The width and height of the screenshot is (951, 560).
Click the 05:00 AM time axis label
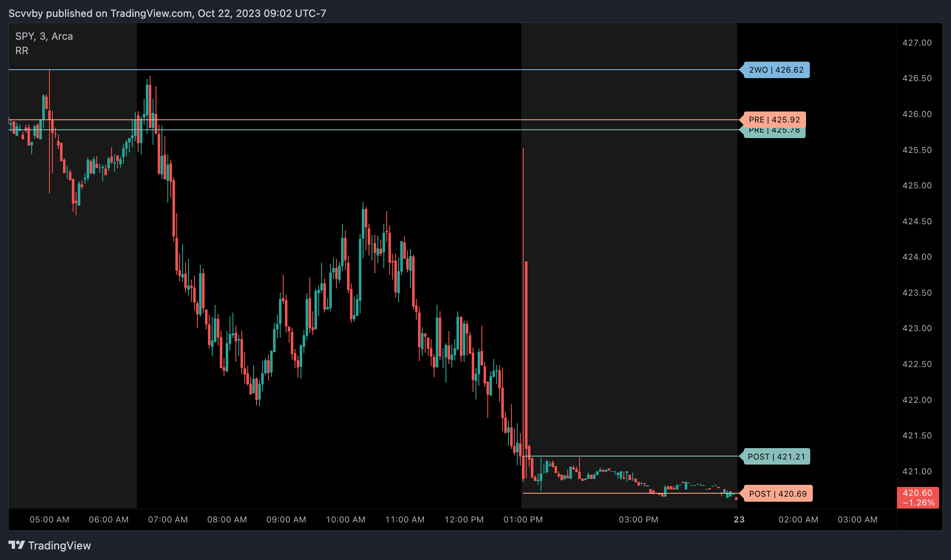coord(49,519)
